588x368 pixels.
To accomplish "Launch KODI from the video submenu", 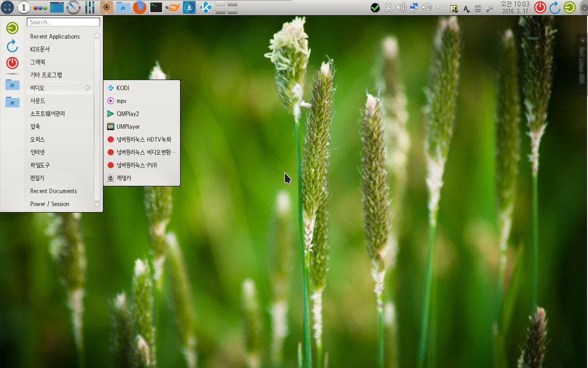I will point(141,88).
